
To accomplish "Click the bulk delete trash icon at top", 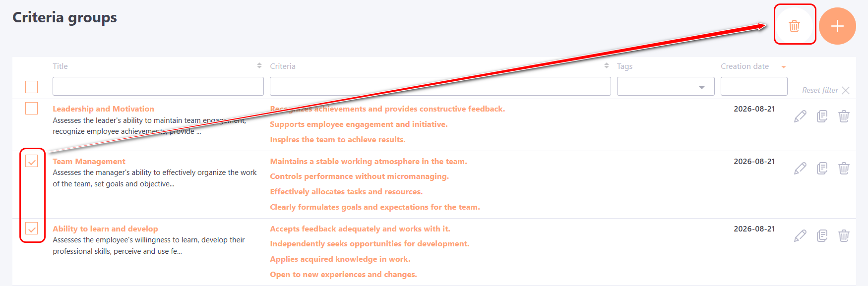I will pos(794,26).
